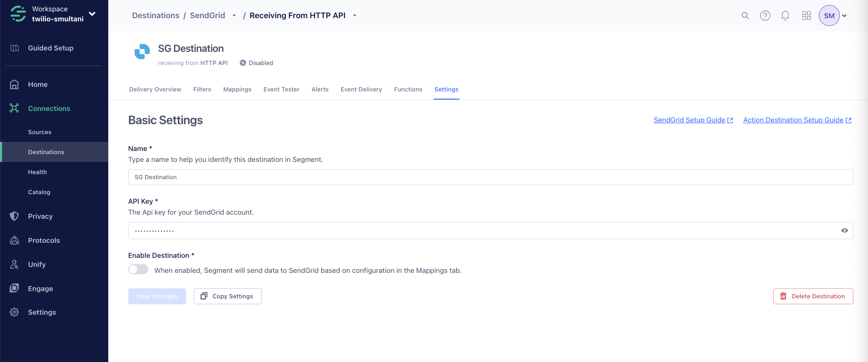Click the Privacy menu label
This screenshot has height=362, width=868.
pyautogui.click(x=40, y=216)
